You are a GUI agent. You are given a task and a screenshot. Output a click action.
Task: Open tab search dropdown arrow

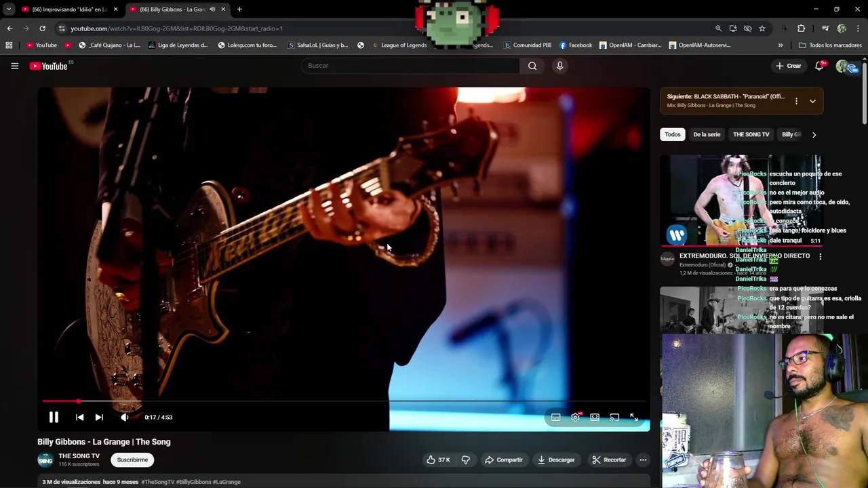(x=9, y=9)
